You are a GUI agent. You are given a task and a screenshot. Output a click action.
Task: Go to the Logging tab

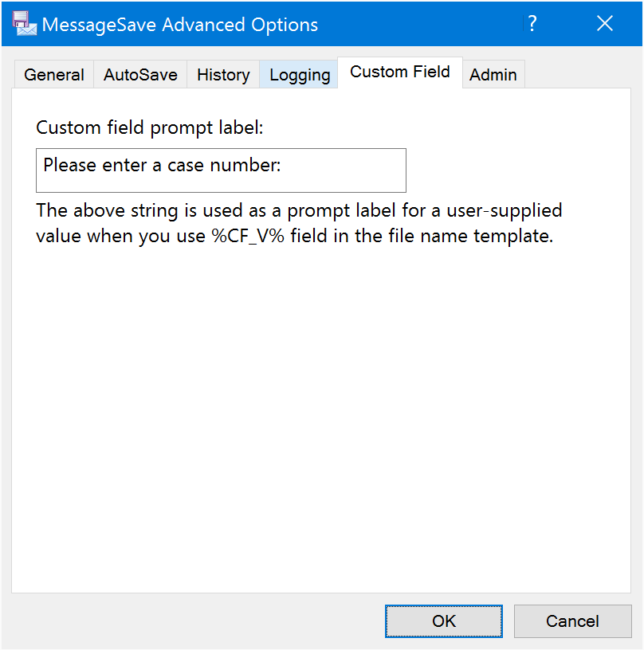point(300,75)
